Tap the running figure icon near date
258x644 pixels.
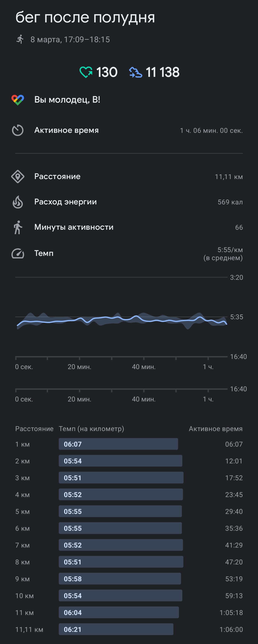click(x=20, y=39)
